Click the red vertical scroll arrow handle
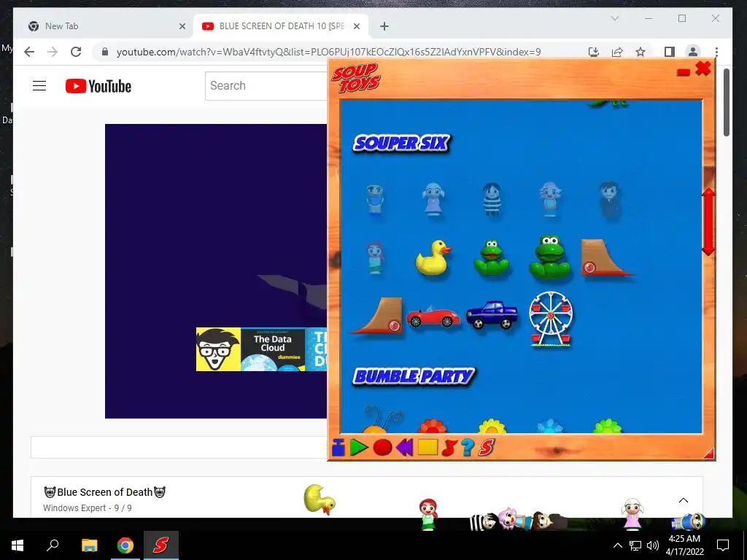The width and height of the screenshot is (747, 560). coord(708,222)
